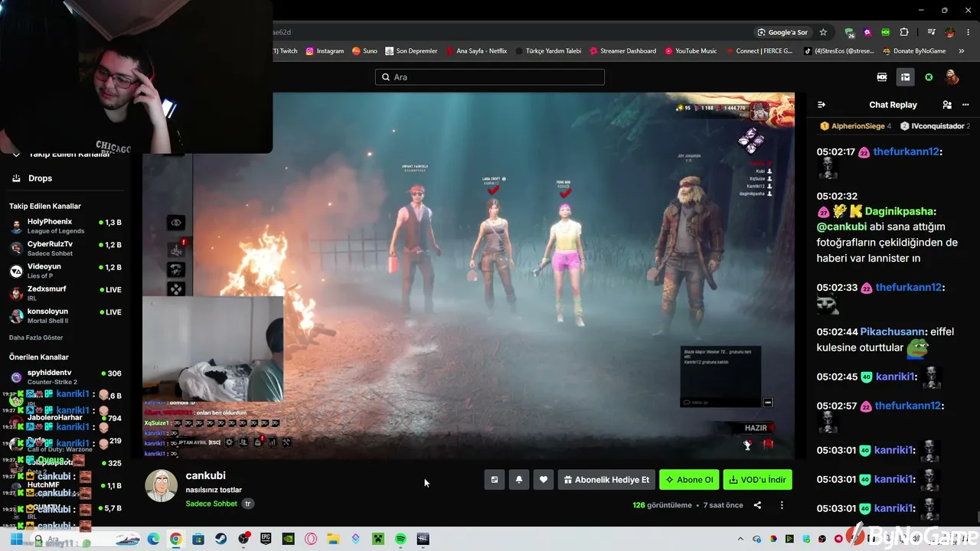Open the Donate ByNoGame bookmark
The width and height of the screenshot is (980, 551).
(913, 51)
